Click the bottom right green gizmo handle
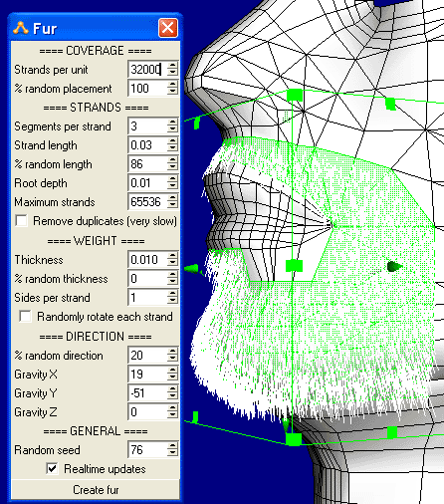The width and height of the screenshot is (444, 504). pos(392,432)
